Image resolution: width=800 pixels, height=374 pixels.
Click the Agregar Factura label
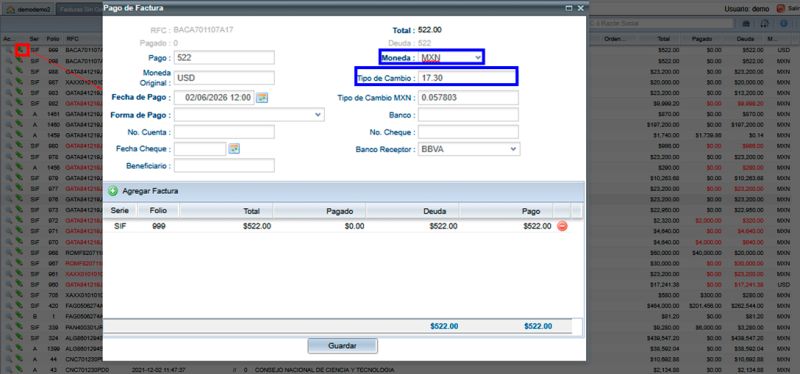point(150,191)
